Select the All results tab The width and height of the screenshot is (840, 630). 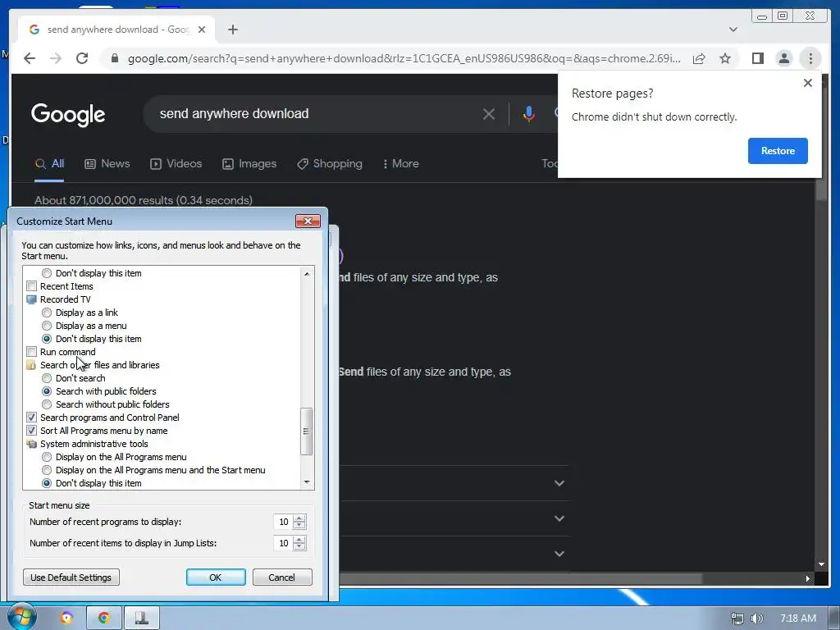[49, 163]
